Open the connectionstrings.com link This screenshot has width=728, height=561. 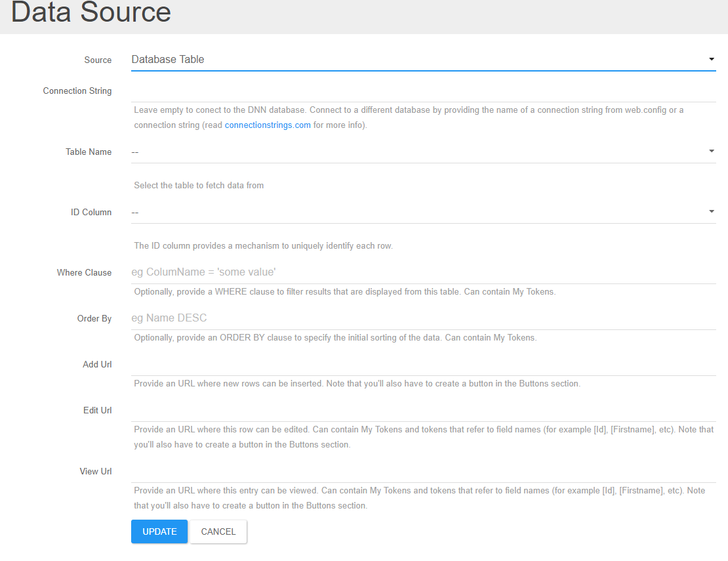tap(268, 125)
